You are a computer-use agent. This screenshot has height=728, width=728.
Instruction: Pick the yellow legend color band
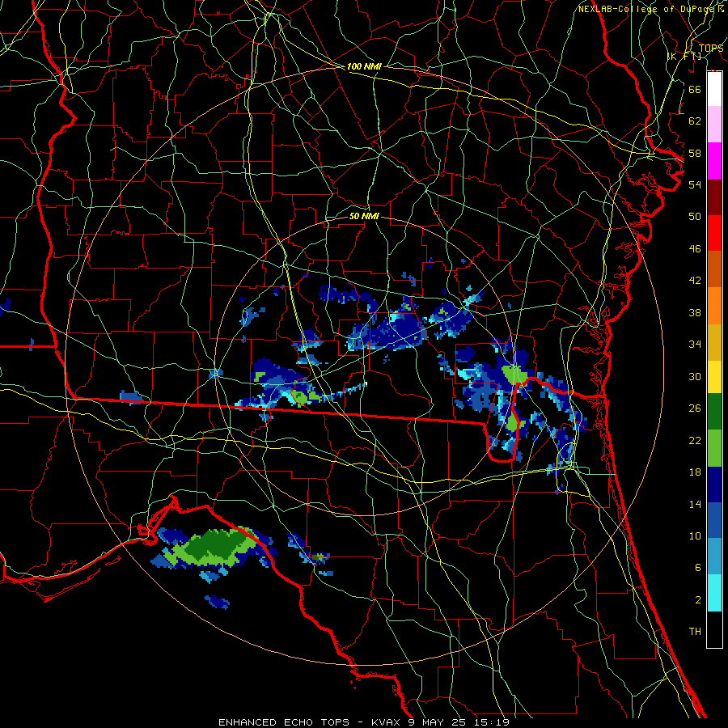[714, 377]
